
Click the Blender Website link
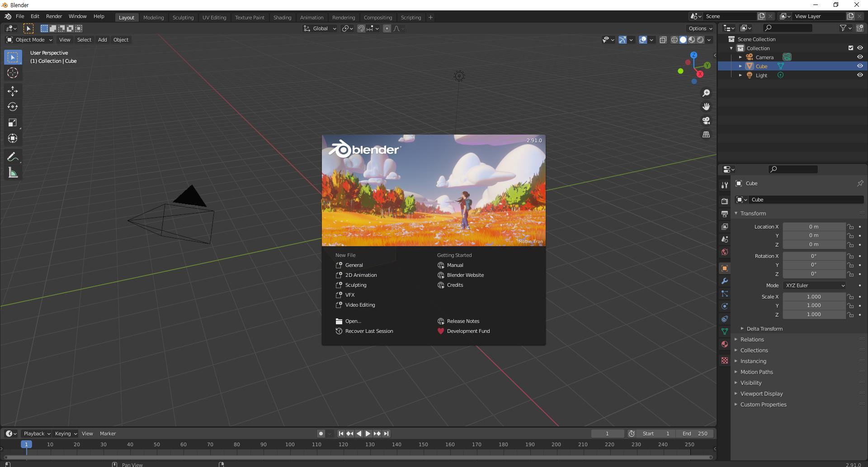tap(461, 275)
